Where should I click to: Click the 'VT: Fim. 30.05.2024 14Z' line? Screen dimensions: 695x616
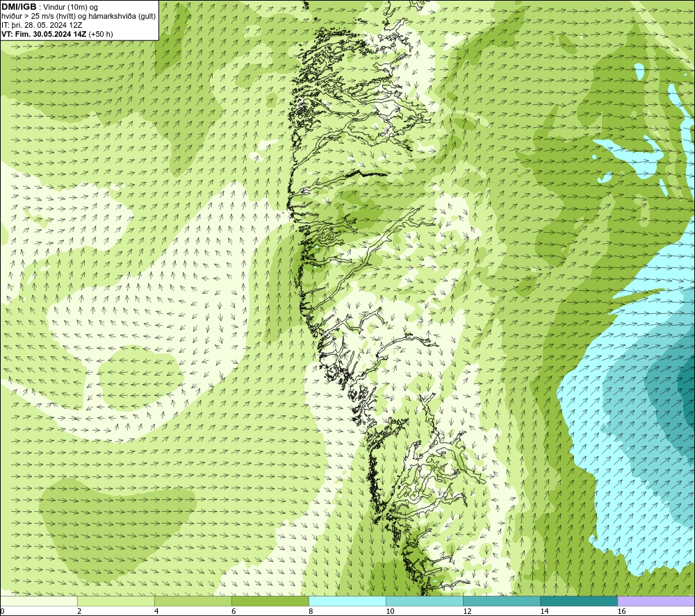[x=57, y=34]
